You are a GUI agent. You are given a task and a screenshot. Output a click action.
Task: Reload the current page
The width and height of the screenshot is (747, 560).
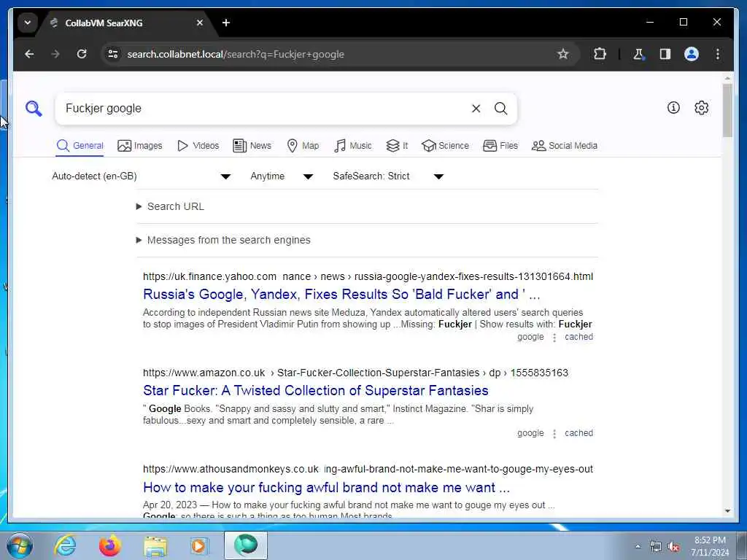click(82, 54)
